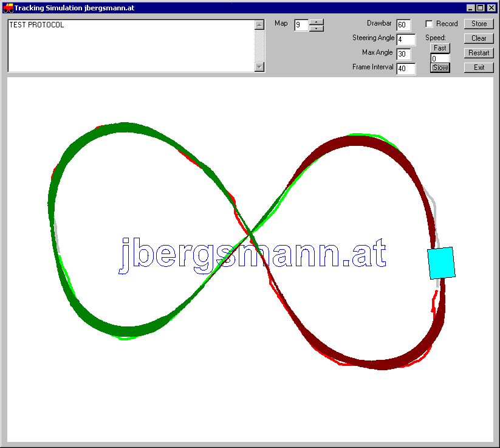
Task: Click the Max Angle input field
Action: click(x=403, y=54)
